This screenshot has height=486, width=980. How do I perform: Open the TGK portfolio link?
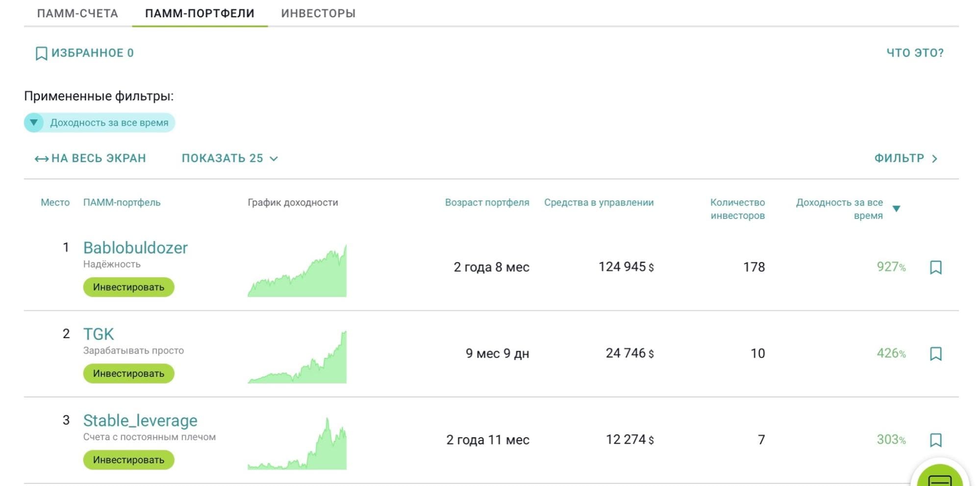(x=99, y=334)
